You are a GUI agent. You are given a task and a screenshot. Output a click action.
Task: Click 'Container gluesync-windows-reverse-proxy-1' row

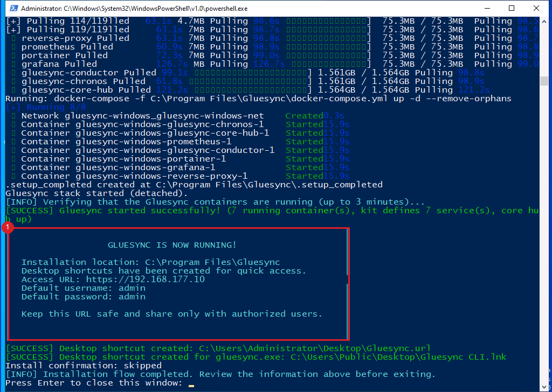tap(180, 176)
